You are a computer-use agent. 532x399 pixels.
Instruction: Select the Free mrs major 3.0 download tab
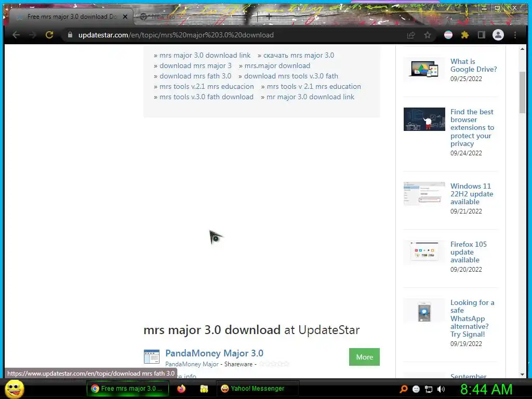tap(71, 17)
